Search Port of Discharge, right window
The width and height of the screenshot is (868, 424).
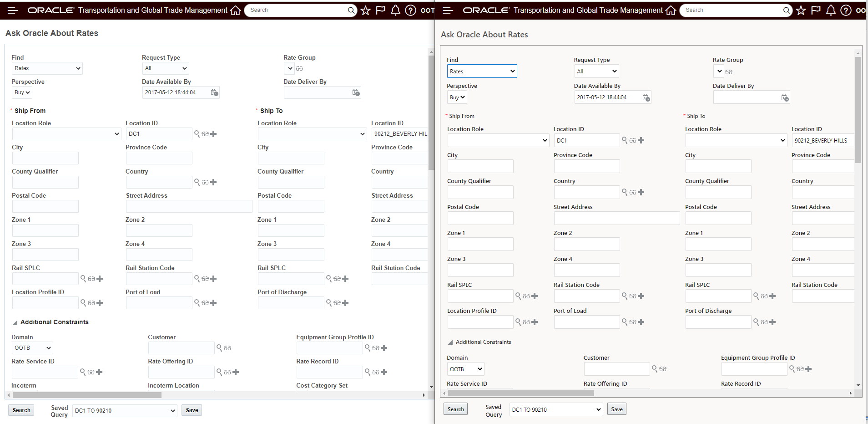(756, 322)
